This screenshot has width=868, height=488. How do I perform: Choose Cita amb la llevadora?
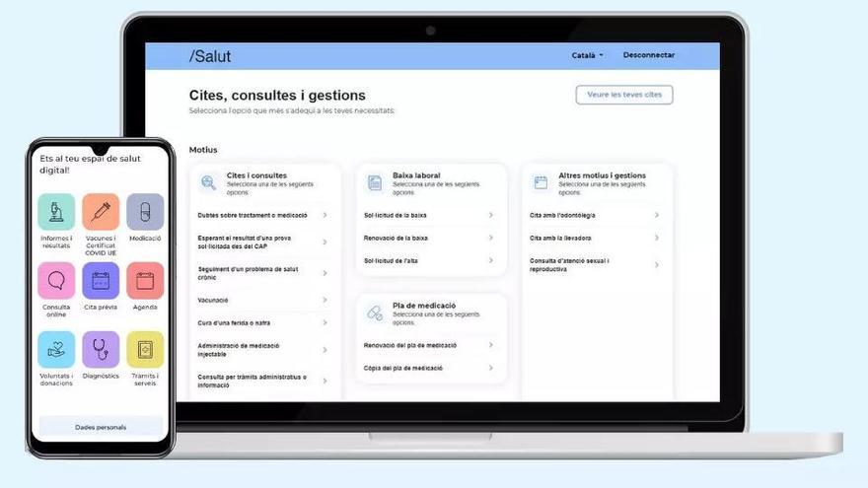click(594, 238)
